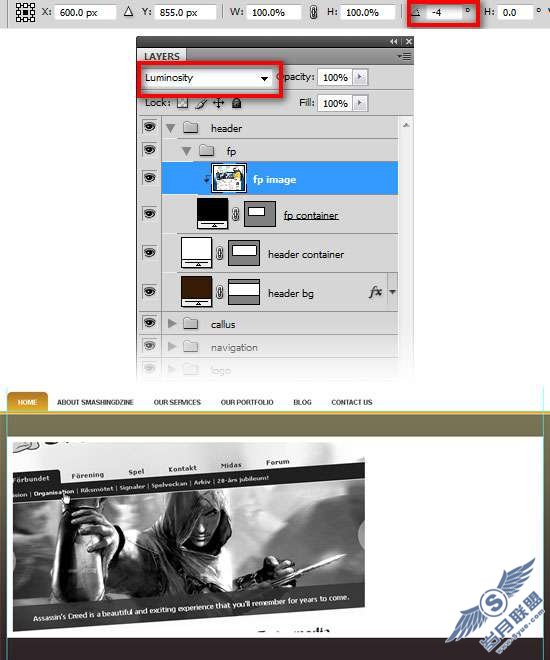The width and height of the screenshot is (550, 660).
Task: Toggle lock image pixels brush icon
Action: point(201,103)
